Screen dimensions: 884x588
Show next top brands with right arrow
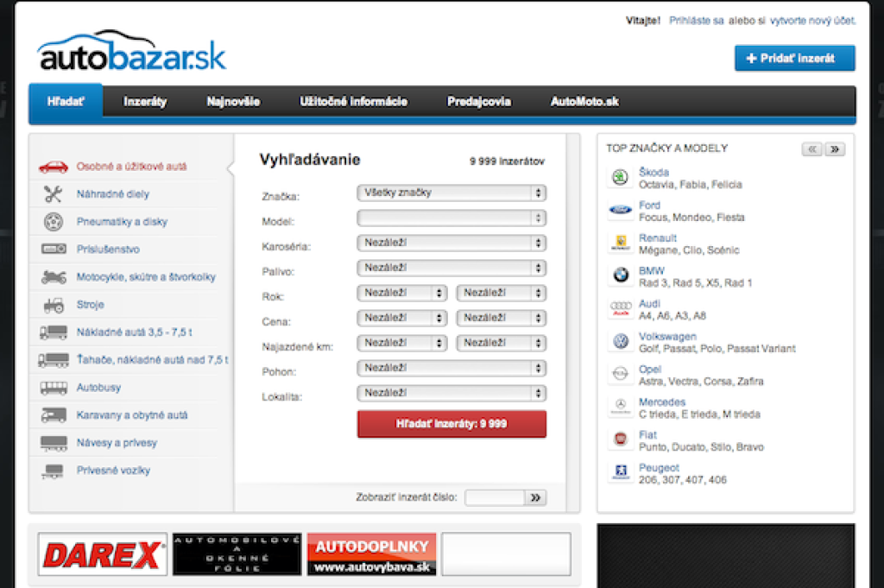835,149
